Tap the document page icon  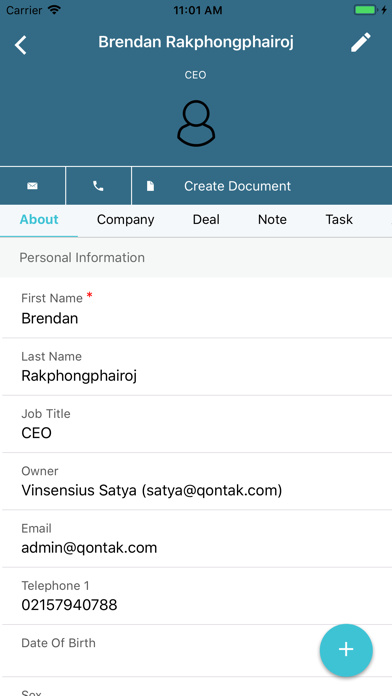[150, 186]
